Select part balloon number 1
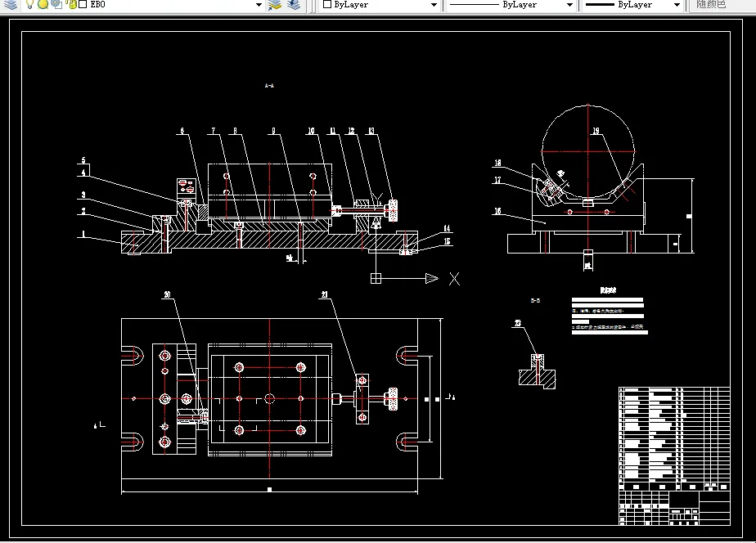 [x=83, y=234]
